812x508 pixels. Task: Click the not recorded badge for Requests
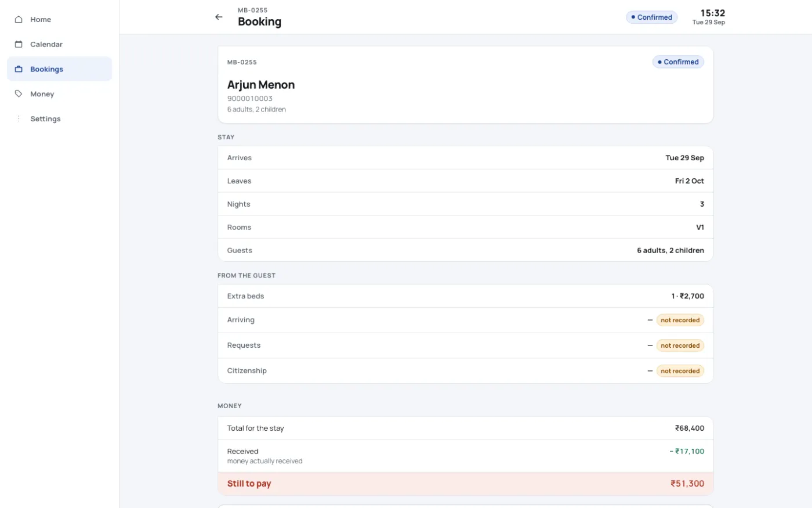coord(680,345)
